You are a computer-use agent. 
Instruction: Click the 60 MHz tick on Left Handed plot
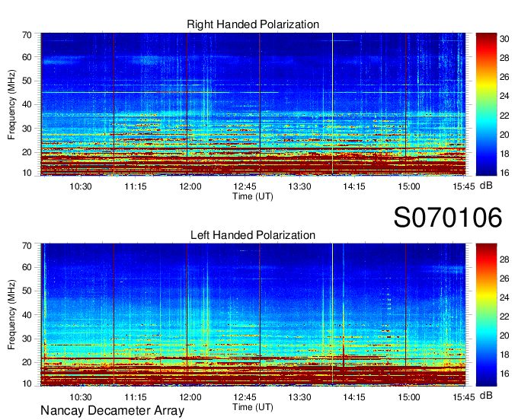click(x=27, y=267)
